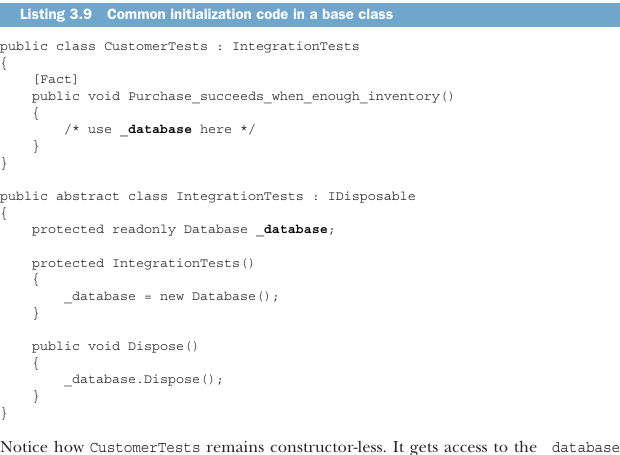Click the readonly keyword in field declaration
Viewport: 620px width, 455px height.
144,230
